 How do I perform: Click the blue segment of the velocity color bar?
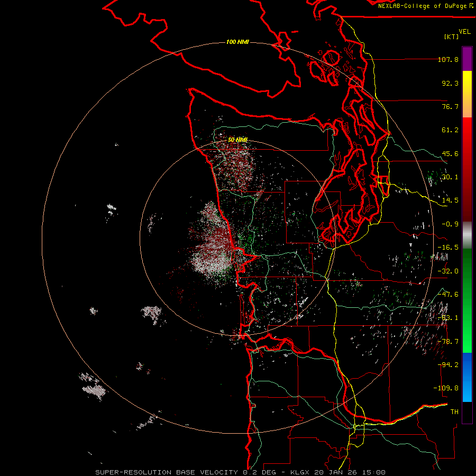click(x=467, y=377)
